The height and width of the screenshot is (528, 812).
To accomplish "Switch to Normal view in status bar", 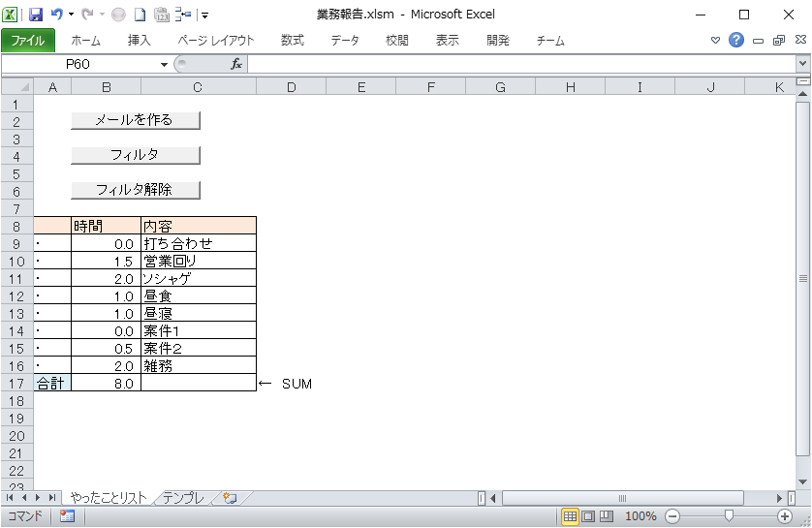I will click(570, 516).
